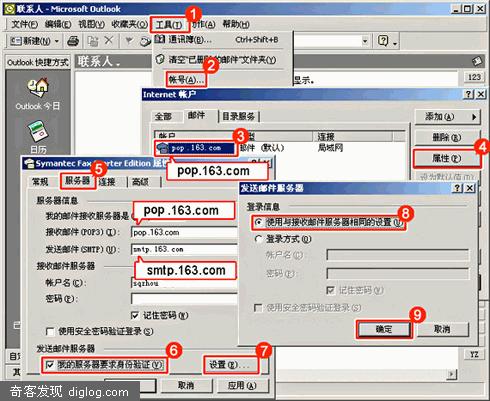The height and width of the screenshot is (401, 490).
Task: Click the Print icon in toolbar
Action: (73, 41)
